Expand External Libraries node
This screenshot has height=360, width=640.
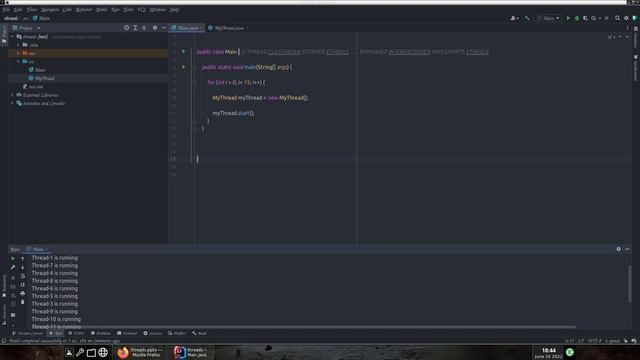12,95
